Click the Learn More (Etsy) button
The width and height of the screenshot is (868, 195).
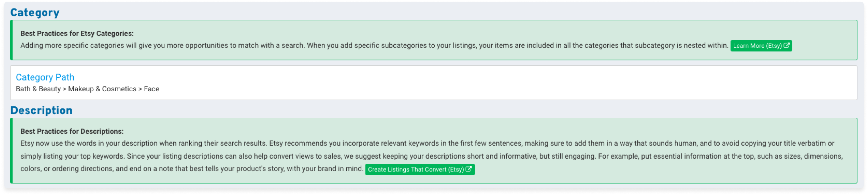761,46
